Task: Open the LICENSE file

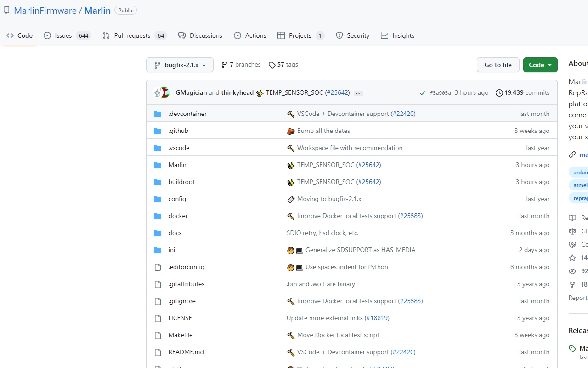Action: point(180,318)
